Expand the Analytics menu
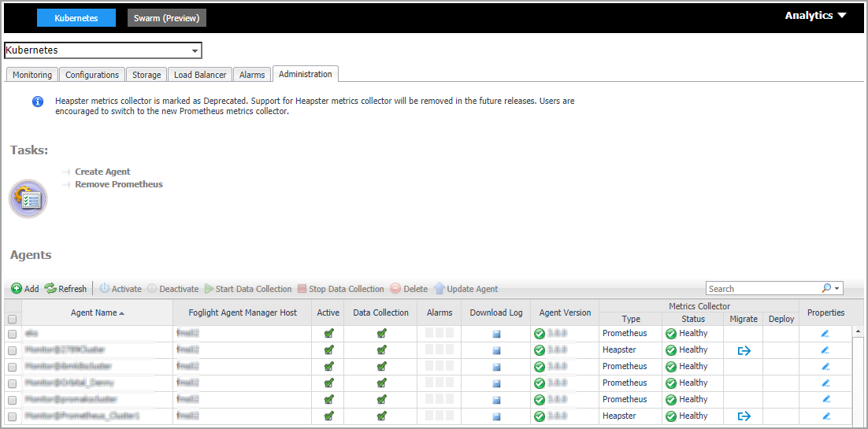The image size is (868, 429). (815, 16)
